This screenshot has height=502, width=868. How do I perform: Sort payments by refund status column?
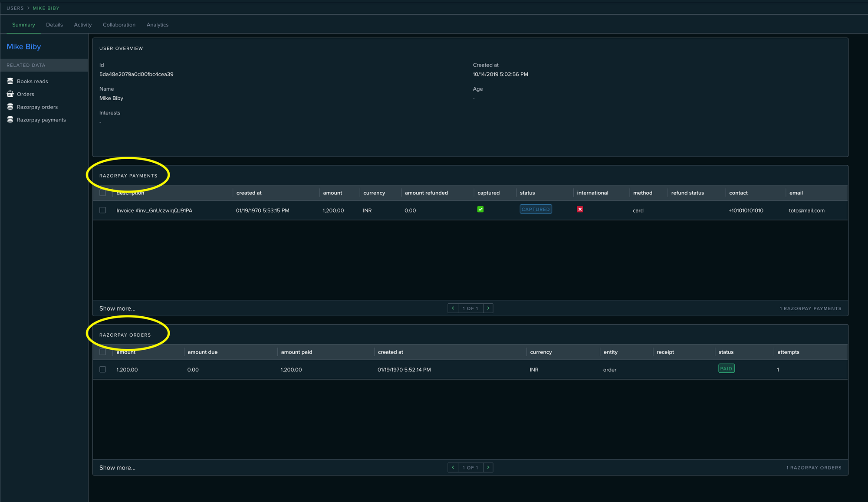(687, 193)
